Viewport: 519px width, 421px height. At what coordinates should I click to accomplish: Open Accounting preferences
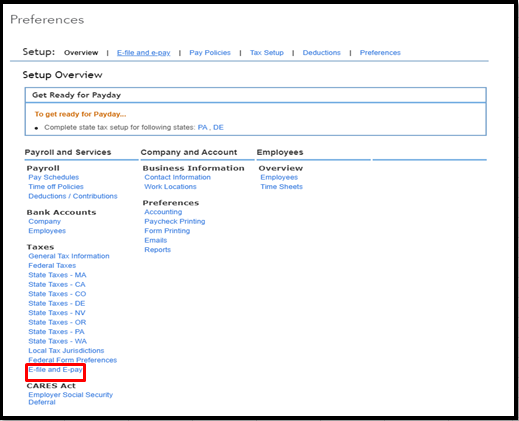pos(163,212)
